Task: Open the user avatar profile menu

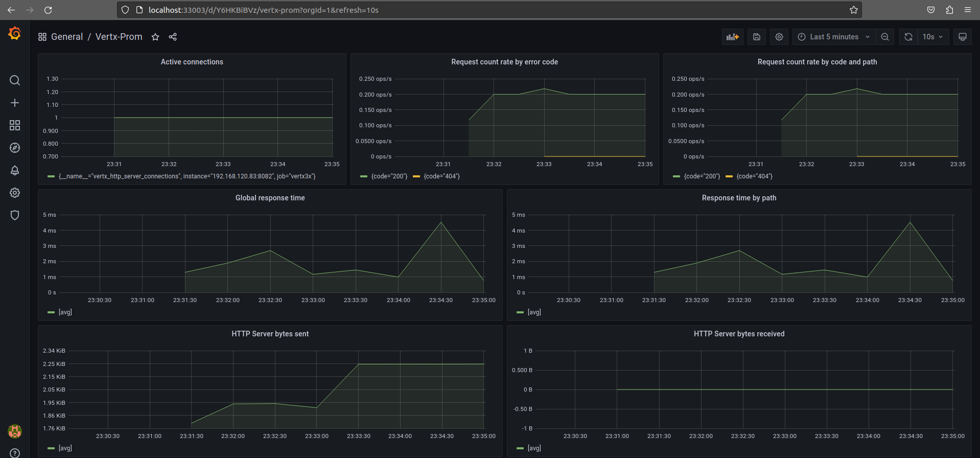Action: 15,431
